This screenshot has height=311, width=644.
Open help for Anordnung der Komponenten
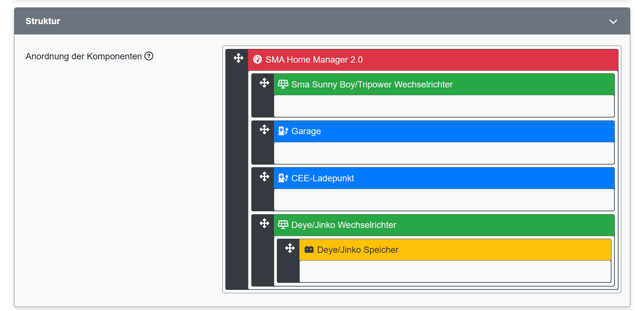[x=149, y=56]
